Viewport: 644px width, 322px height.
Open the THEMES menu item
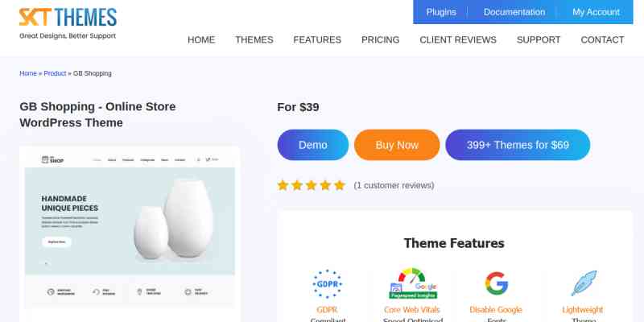[254, 39]
